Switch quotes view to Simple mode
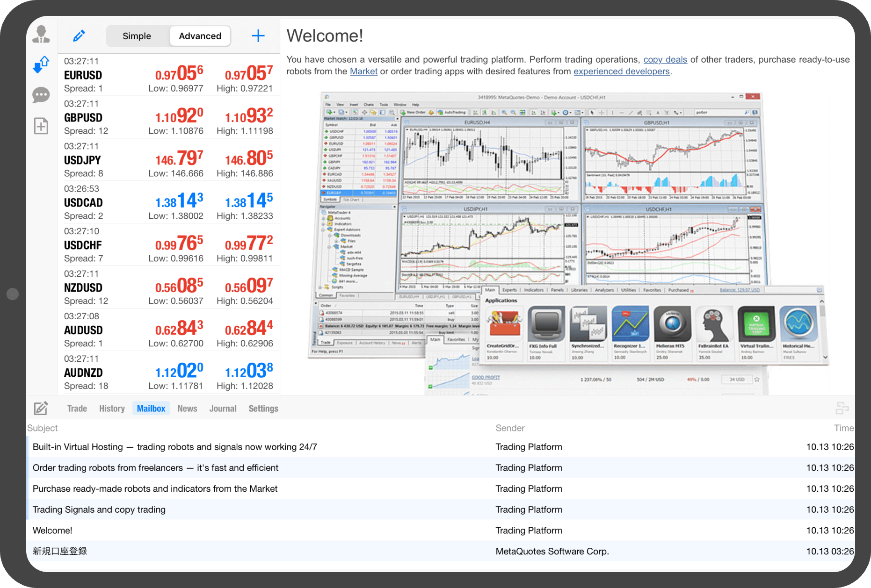 click(137, 36)
